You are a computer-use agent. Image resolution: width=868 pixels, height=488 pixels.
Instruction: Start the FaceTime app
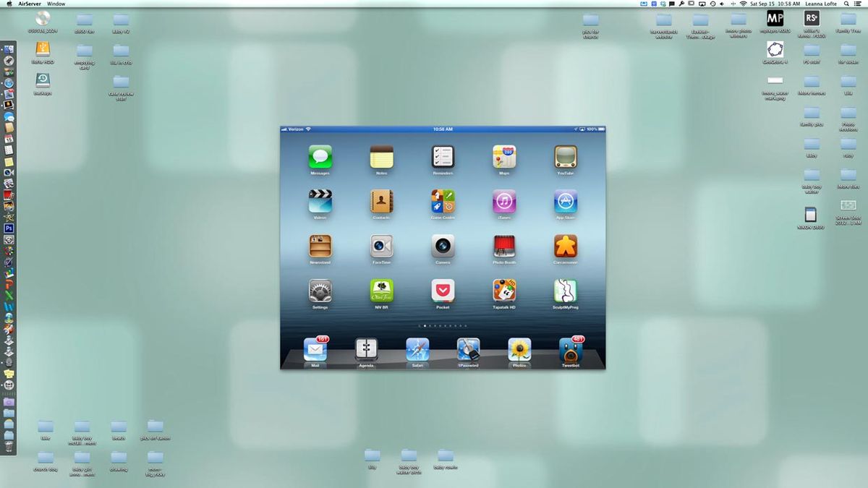click(381, 247)
